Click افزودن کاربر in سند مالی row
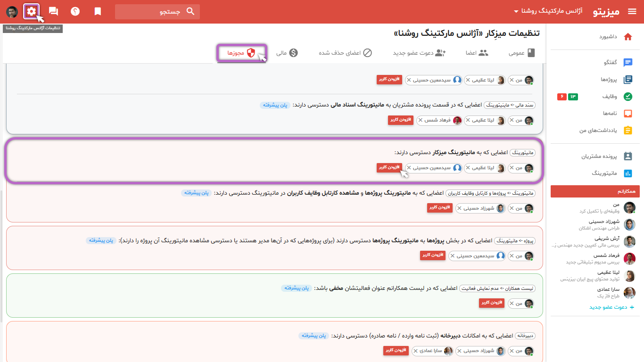 pyautogui.click(x=401, y=120)
